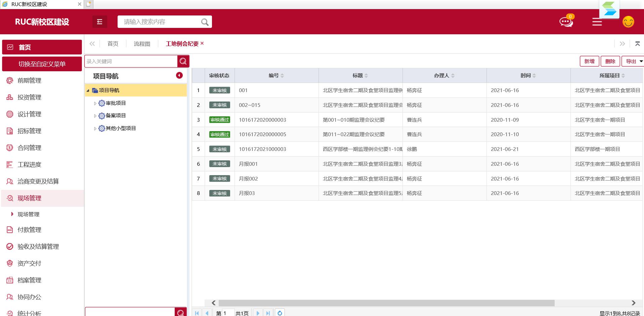
Task: Click the red keyword search button
Action: pyautogui.click(x=183, y=61)
